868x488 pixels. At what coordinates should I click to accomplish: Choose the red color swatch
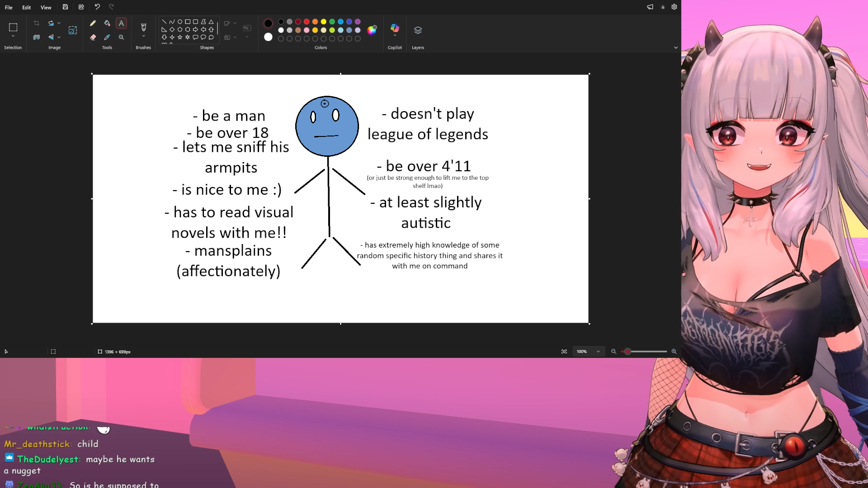(x=307, y=22)
